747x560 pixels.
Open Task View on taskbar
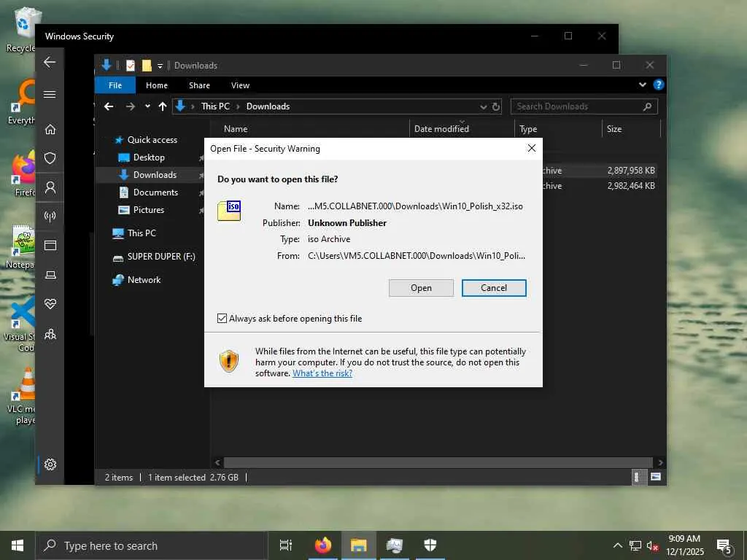[x=286, y=545]
